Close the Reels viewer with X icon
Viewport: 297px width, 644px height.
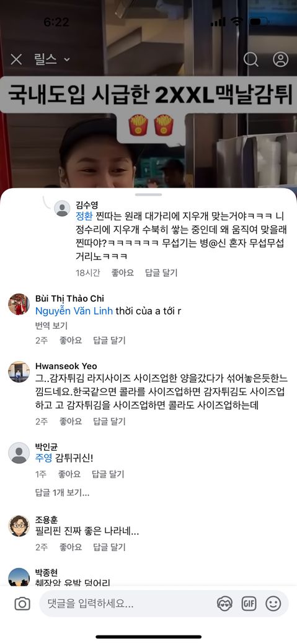(16, 59)
